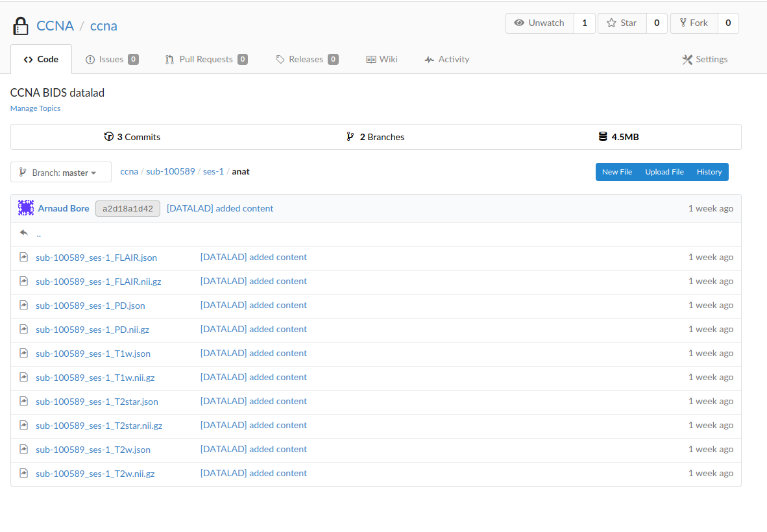The image size is (767, 532).
Task: Open sub-100589_ses-1_T2star.json
Action: click(97, 402)
